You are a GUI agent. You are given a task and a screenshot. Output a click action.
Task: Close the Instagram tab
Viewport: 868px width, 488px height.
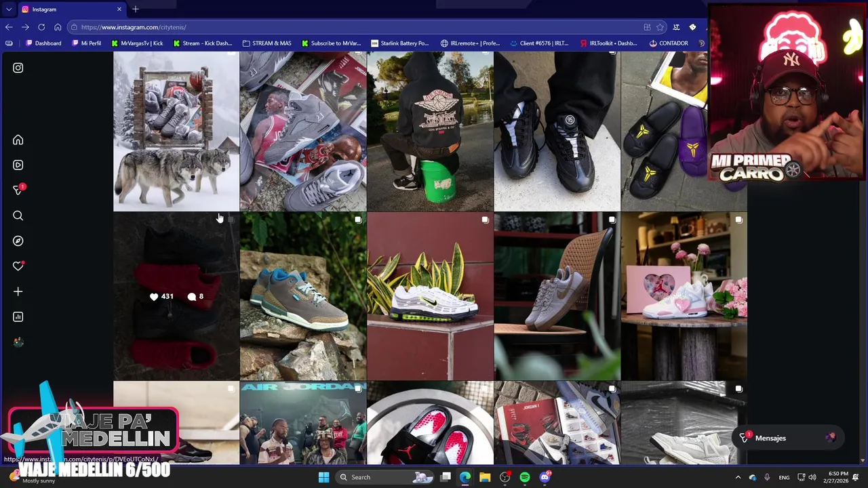[x=119, y=9]
